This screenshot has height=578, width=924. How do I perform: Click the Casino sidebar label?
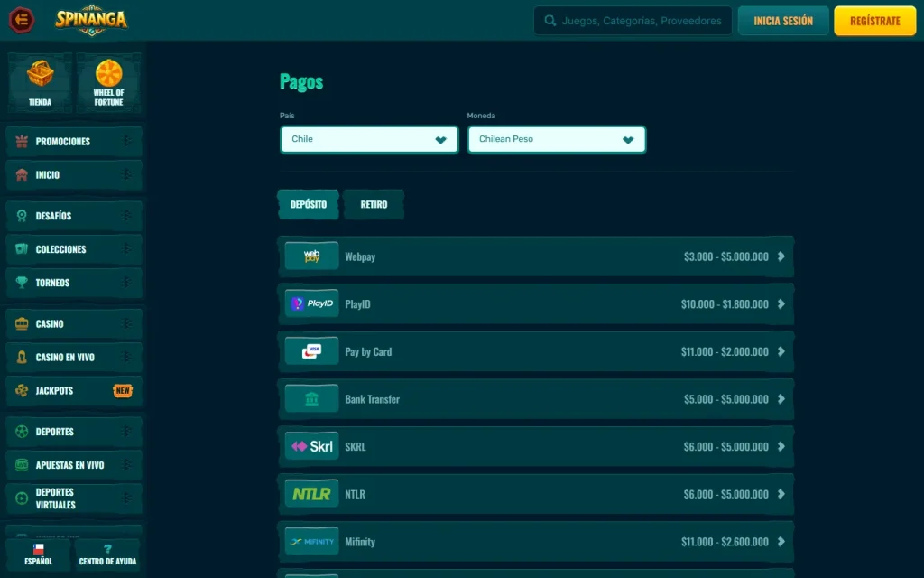50,324
